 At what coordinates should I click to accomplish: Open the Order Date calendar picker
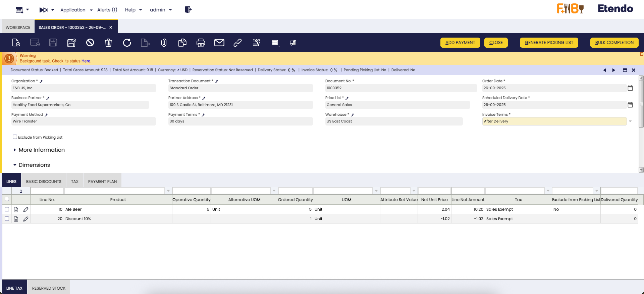(630, 88)
